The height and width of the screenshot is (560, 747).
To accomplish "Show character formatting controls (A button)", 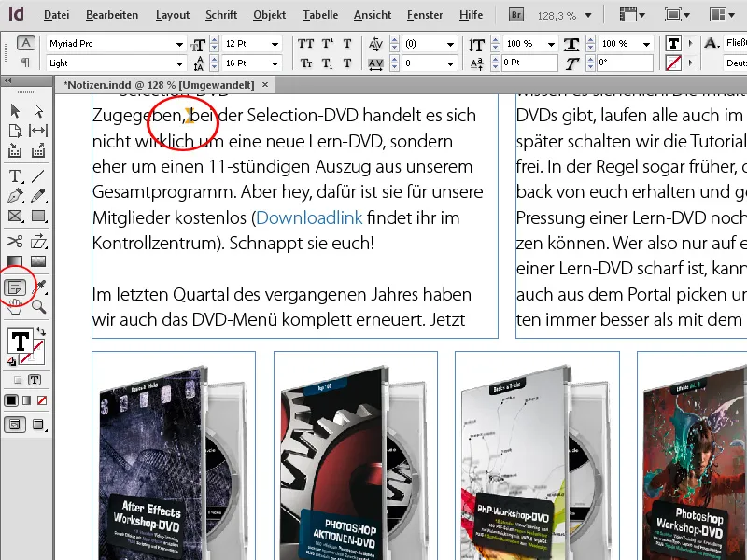I will click(x=26, y=43).
